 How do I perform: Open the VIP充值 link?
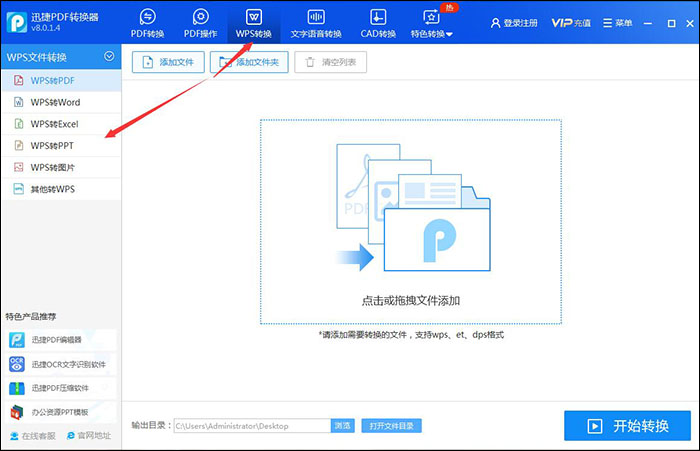(571, 23)
